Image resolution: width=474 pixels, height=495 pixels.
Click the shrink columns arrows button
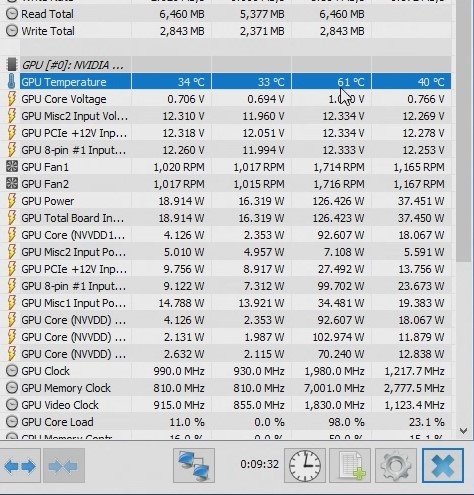point(64,466)
